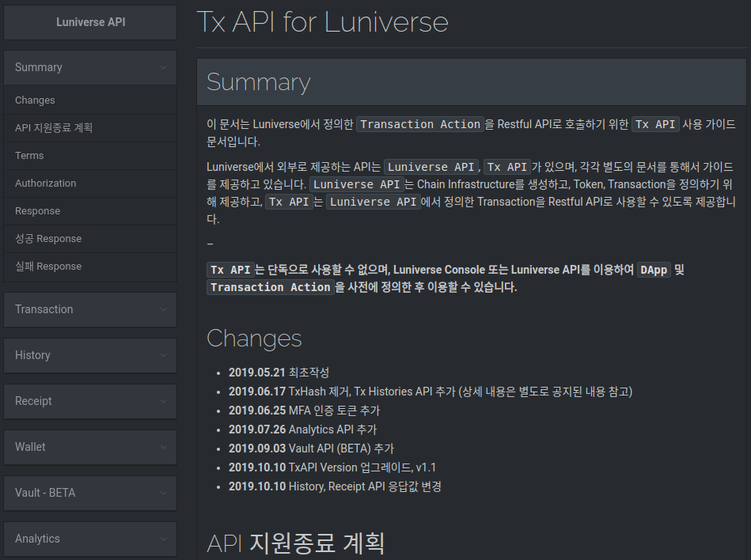Click the 2019.05.21 최초작성 entry

[x=279, y=373]
